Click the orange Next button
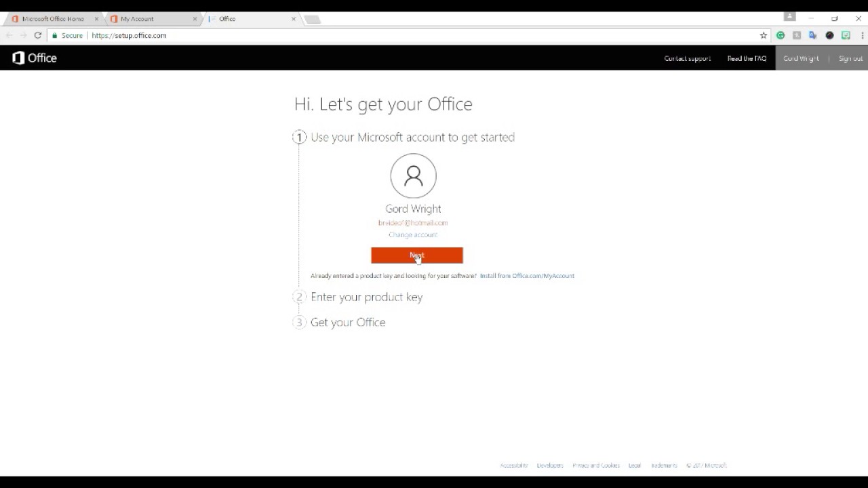The height and width of the screenshot is (488, 868). pos(417,256)
